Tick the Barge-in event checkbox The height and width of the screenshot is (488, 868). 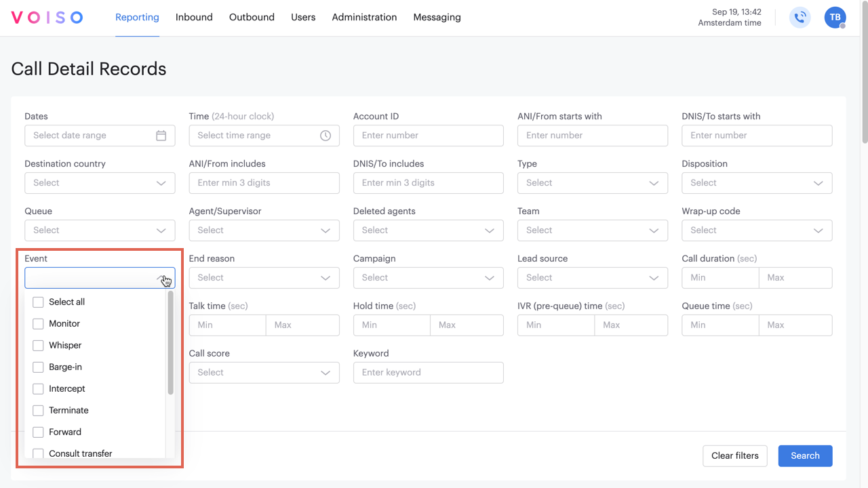coord(38,367)
